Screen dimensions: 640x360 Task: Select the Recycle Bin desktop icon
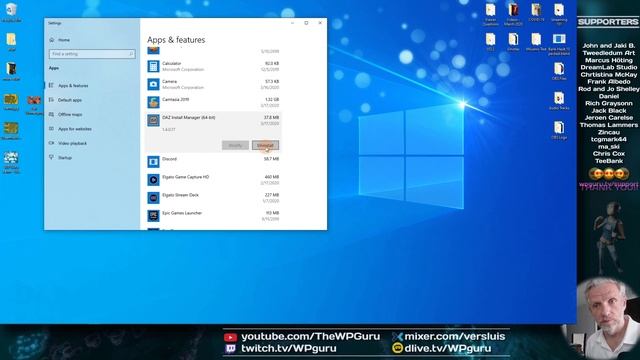tap(11, 12)
